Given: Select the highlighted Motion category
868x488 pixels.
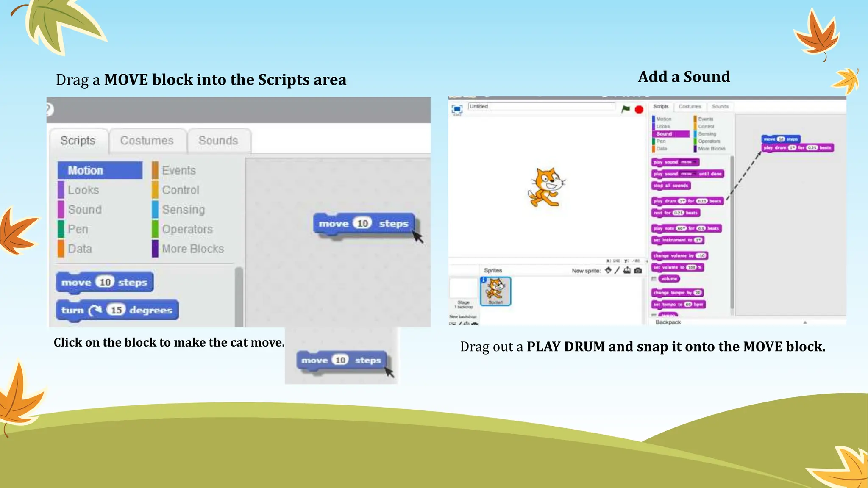Looking at the screenshot, I should [x=100, y=170].
